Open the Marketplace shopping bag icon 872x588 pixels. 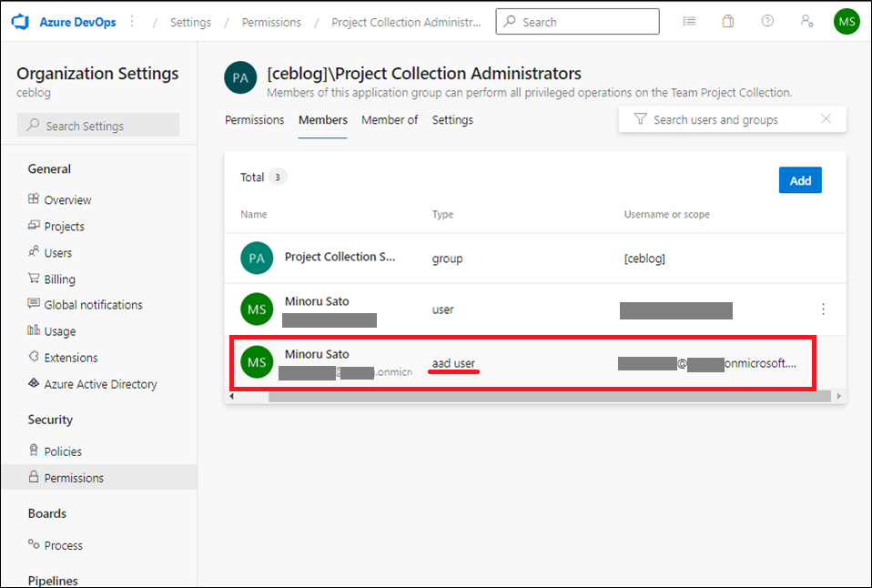pyautogui.click(x=728, y=21)
